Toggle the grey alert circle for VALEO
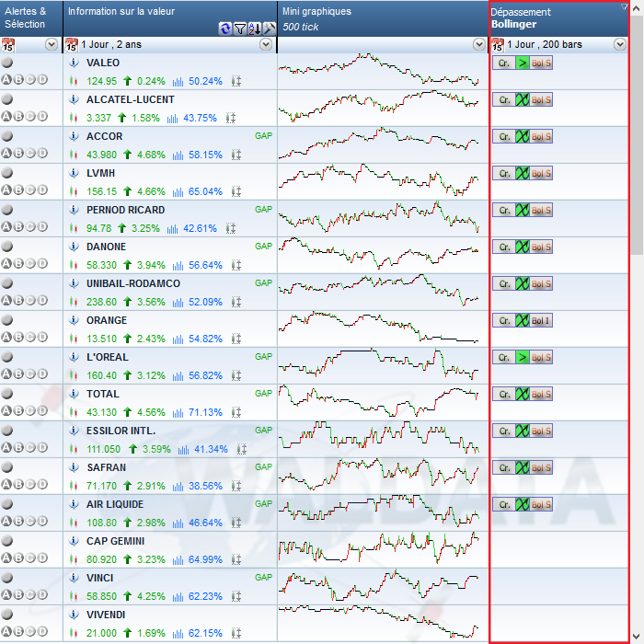Screen dimensions: 644x644 click(7, 63)
